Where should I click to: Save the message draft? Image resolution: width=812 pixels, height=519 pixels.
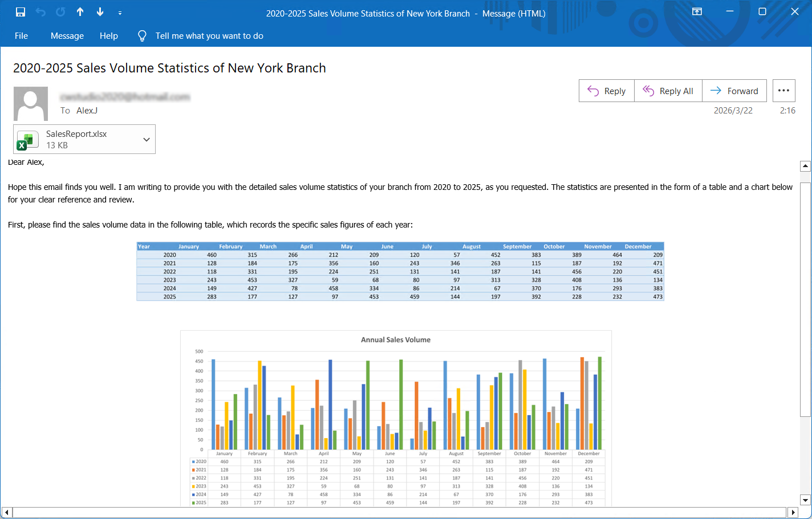click(20, 12)
